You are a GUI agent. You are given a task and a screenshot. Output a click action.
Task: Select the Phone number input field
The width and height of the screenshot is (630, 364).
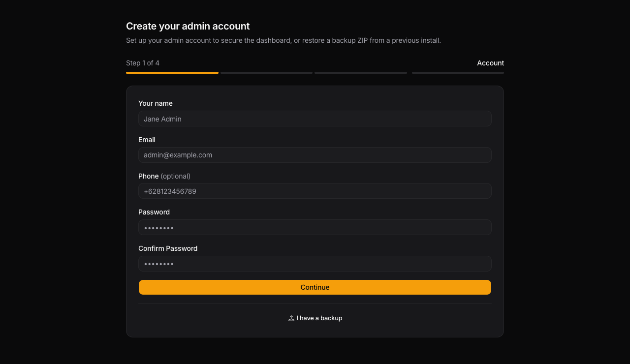315,191
